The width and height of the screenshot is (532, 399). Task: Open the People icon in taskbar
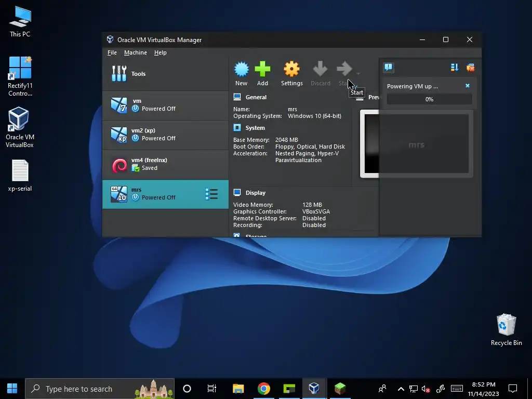coord(382,389)
